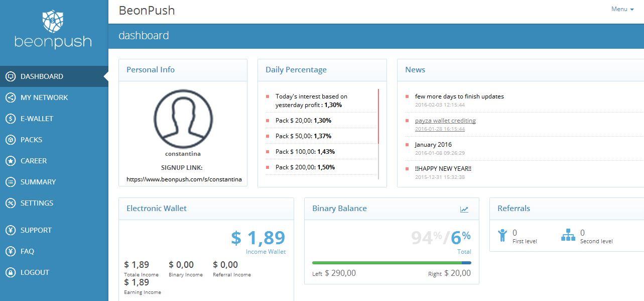Open the E-WALLET section
Viewport: 644px width, 301px height.
pyautogui.click(x=54, y=119)
